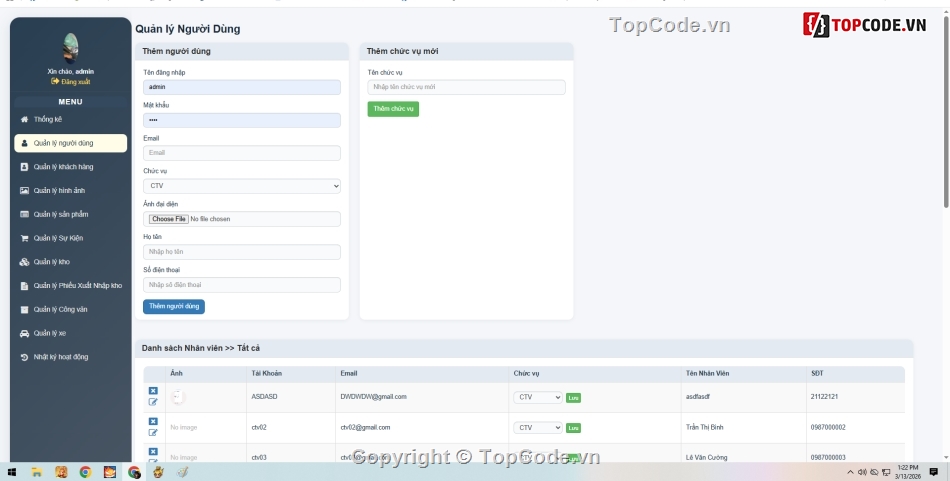Click the taskbar clock showing 1:22 PM
The width and height of the screenshot is (950, 481).
pyautogui.click(x=908, y=472)
